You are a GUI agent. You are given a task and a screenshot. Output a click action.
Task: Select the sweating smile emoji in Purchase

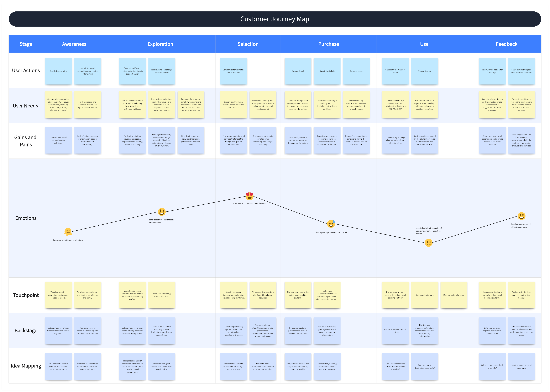pyautogui.click(x=331, y=224)
